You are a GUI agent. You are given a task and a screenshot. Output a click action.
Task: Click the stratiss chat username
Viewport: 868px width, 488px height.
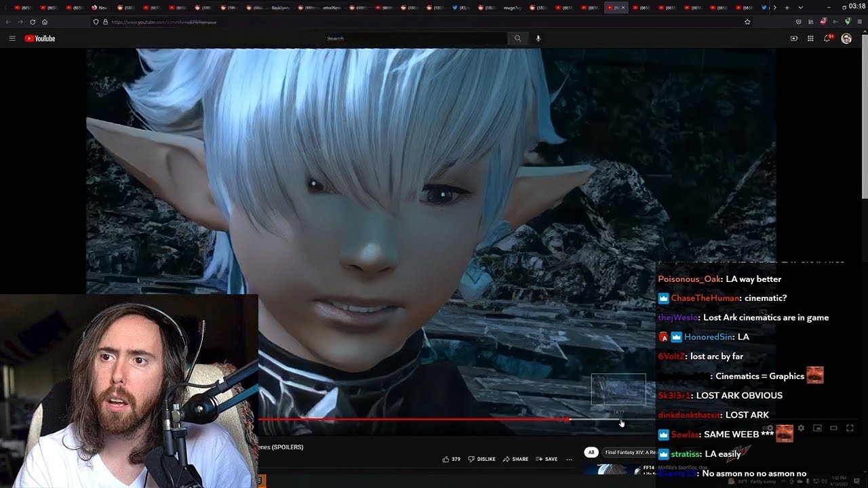685,454
